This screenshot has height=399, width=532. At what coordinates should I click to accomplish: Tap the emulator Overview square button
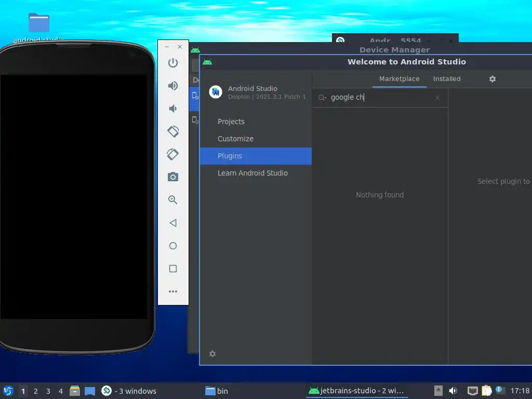coord(173,269)
